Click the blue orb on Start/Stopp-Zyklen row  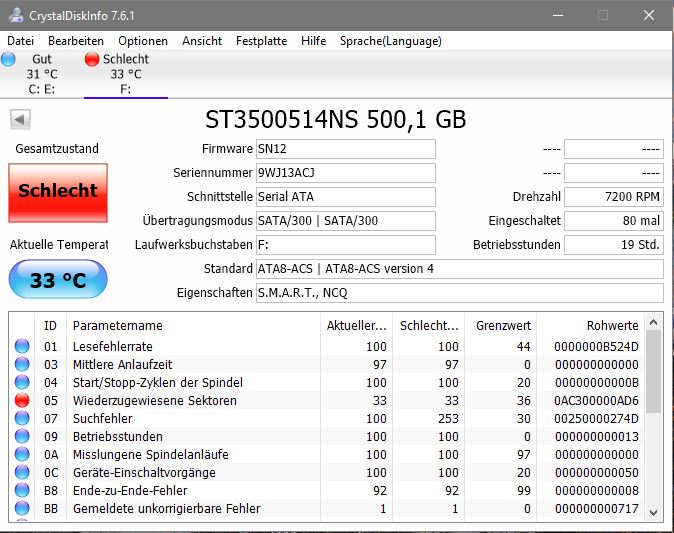22,382
